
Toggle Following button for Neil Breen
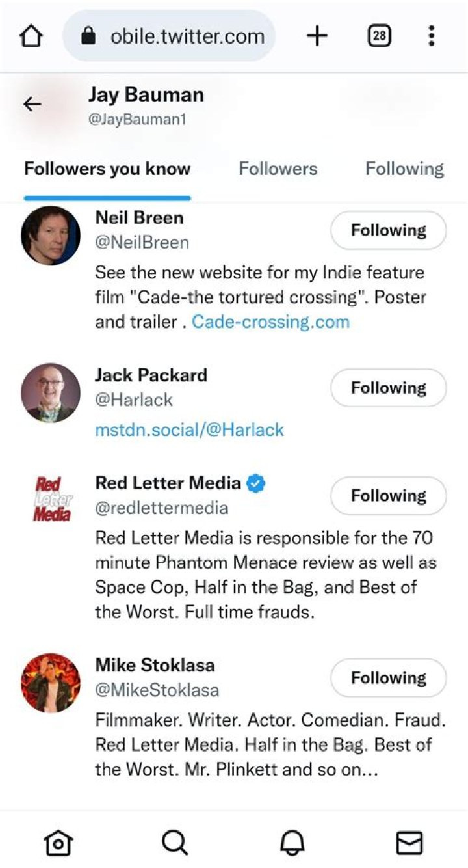[x=388, y=230]
